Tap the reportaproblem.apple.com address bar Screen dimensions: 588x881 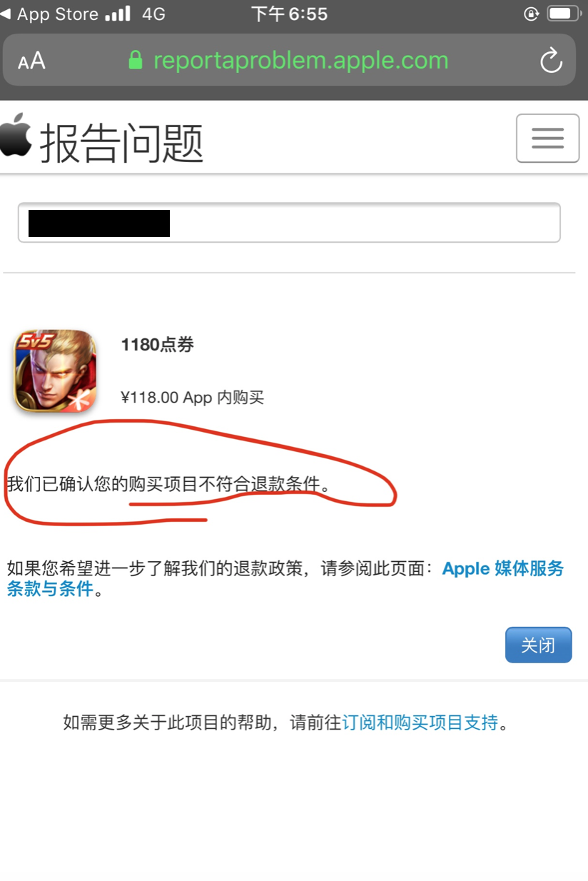coord(289,60)
